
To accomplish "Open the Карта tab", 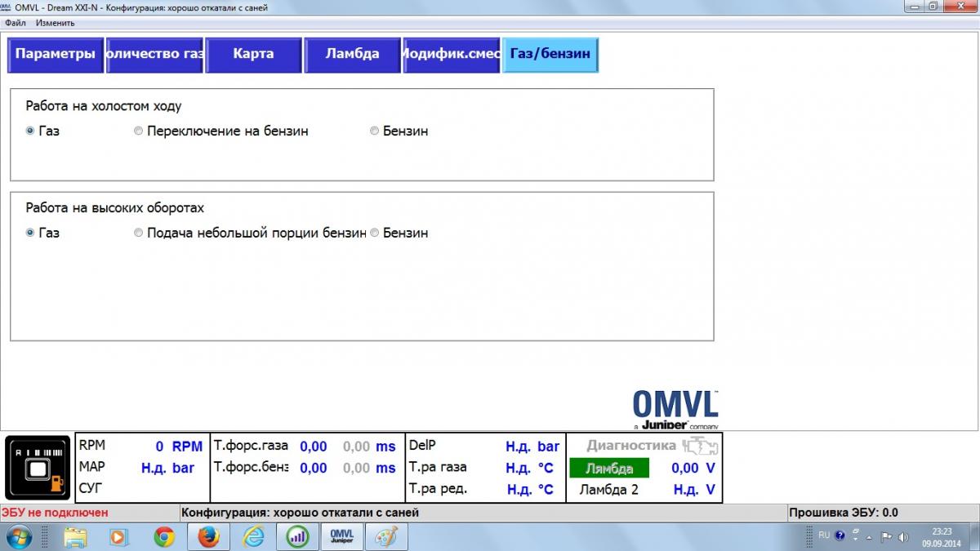I will click(x=253, y=55).
